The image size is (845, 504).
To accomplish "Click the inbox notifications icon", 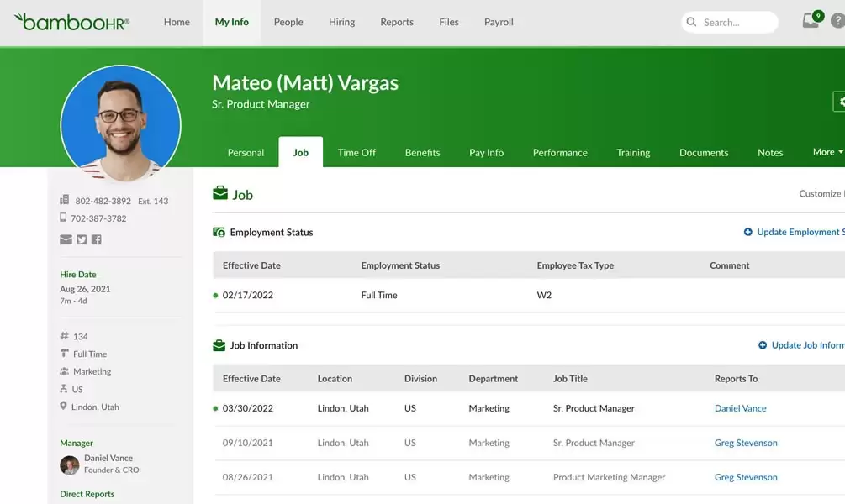I will (811, 22).
